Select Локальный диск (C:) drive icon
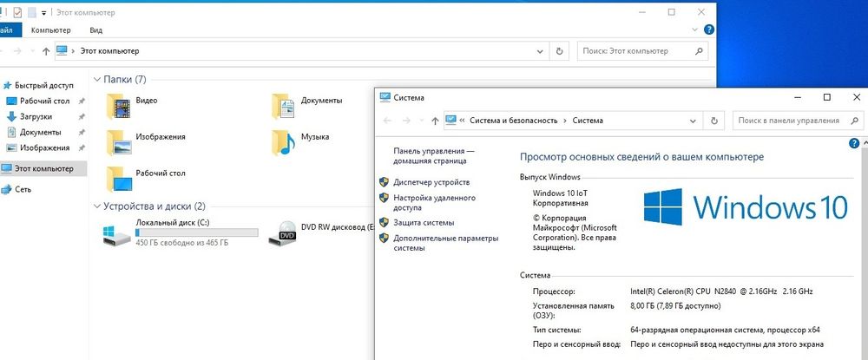The height and width of the screenshot is (360, 868). pos(116,234)
